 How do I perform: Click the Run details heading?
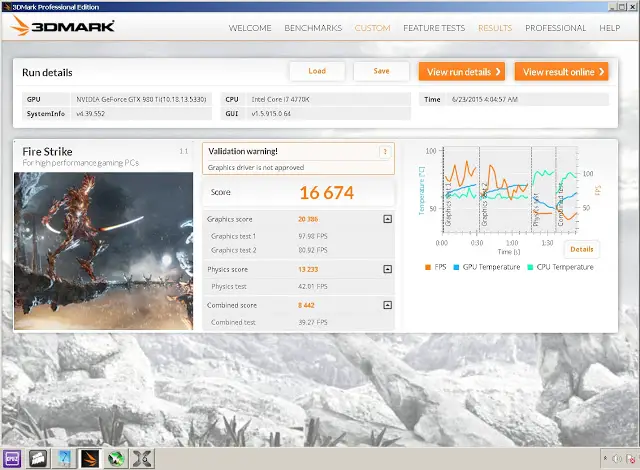pos(47,73)
